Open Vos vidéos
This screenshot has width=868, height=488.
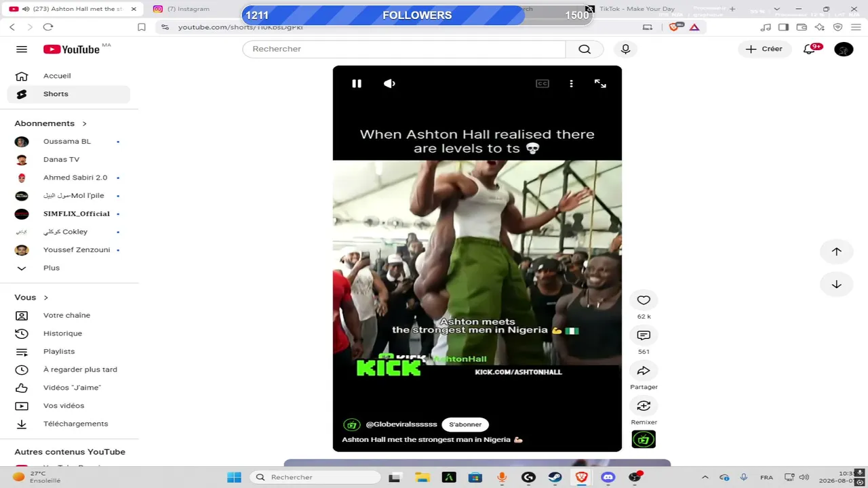(x=68, y=405)
